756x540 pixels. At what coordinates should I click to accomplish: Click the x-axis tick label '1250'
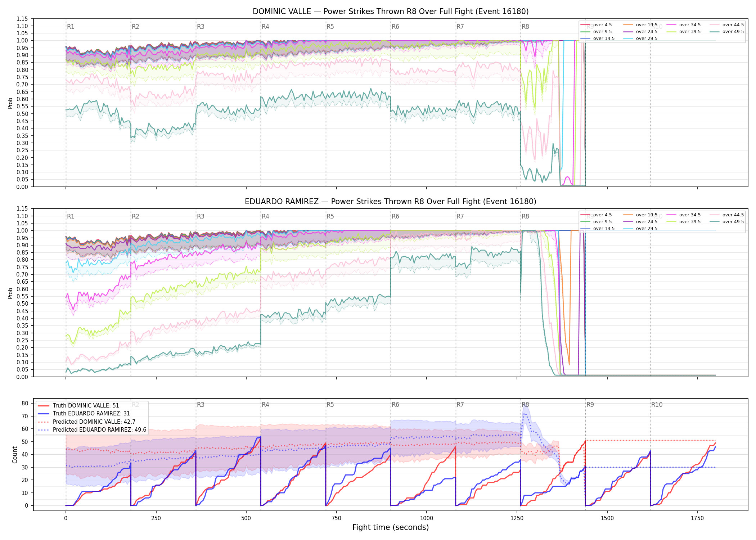point(517,518)
